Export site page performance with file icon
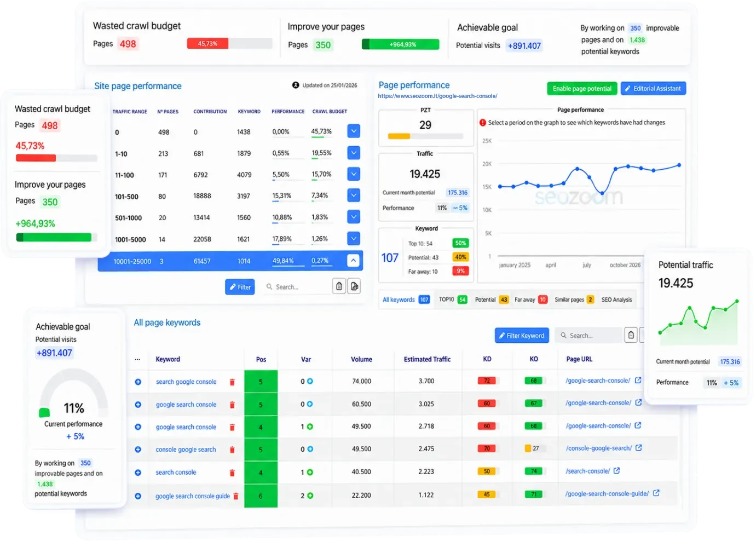The image size is (756, 547). point(354,286)
